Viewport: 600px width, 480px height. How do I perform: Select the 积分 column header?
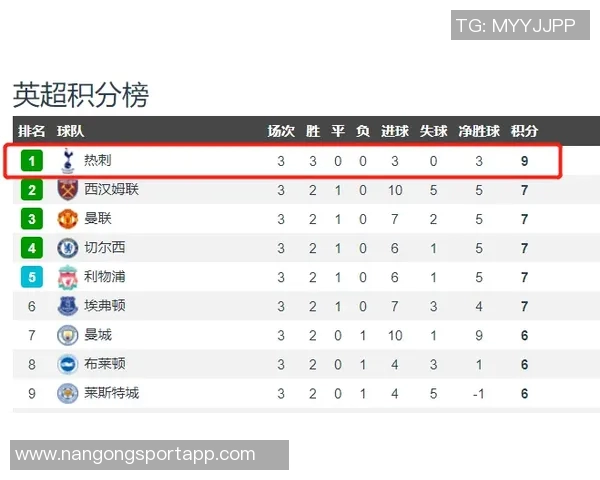coord(524,131)
